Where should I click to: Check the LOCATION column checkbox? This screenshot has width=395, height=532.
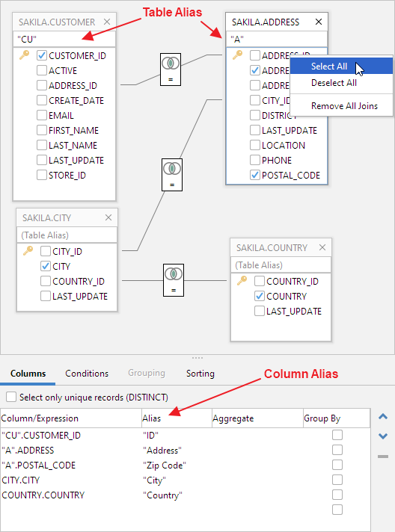pos(255,145)
